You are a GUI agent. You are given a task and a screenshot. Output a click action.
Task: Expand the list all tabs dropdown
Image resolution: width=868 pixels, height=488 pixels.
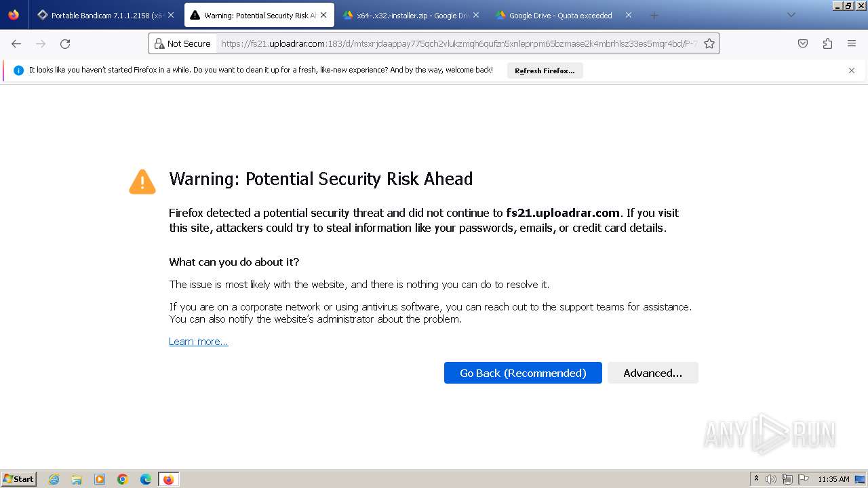click(791, 15)
